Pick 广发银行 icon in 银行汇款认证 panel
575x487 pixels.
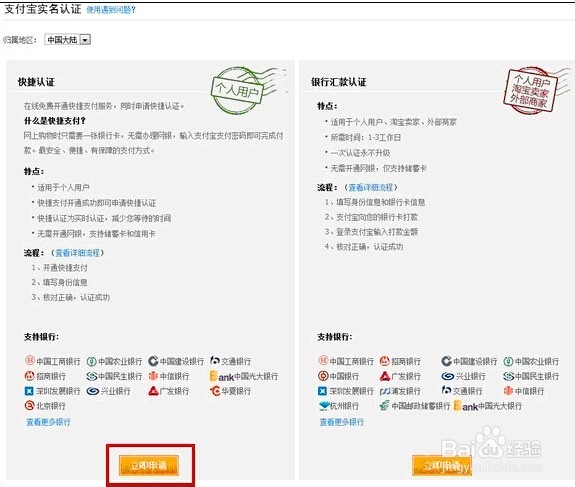coord(385,376)
